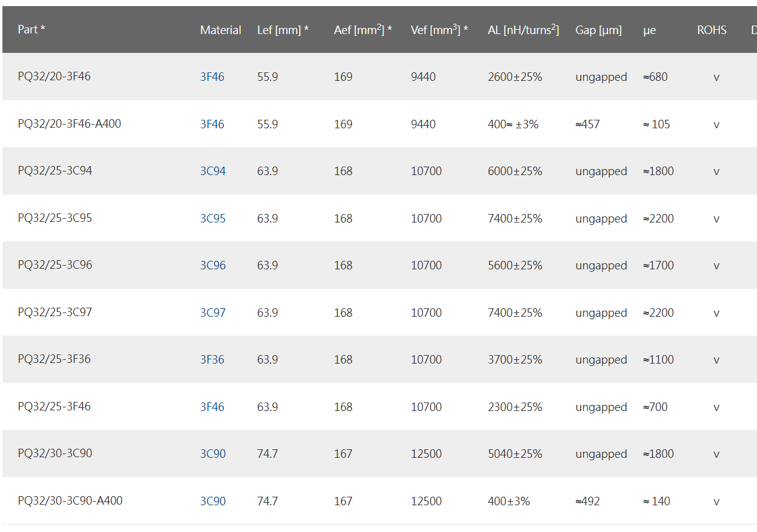Open the 3F46 material link for PQ32/20-3F46
This screenshot has width=757, height=532.
[212, 77]
